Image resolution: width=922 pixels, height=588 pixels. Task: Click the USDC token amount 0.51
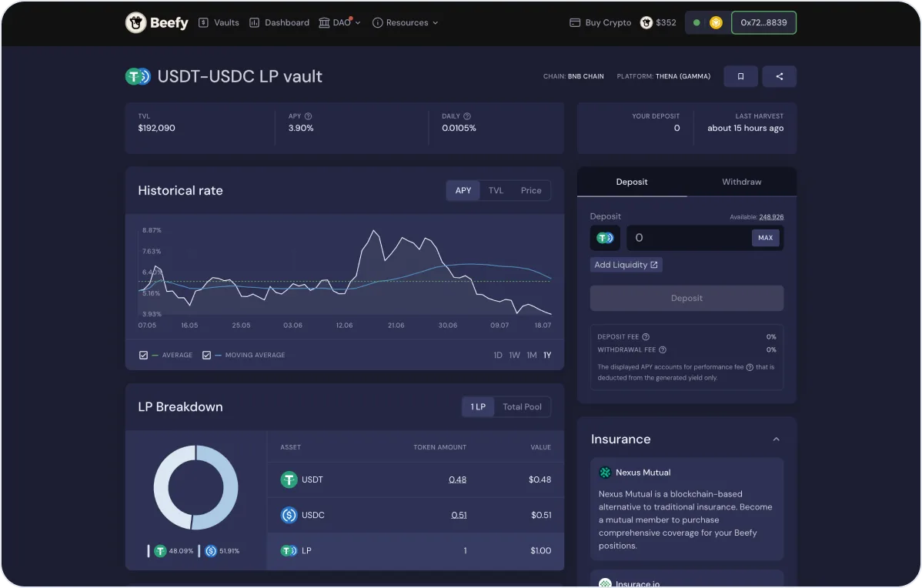pos(459,515)
